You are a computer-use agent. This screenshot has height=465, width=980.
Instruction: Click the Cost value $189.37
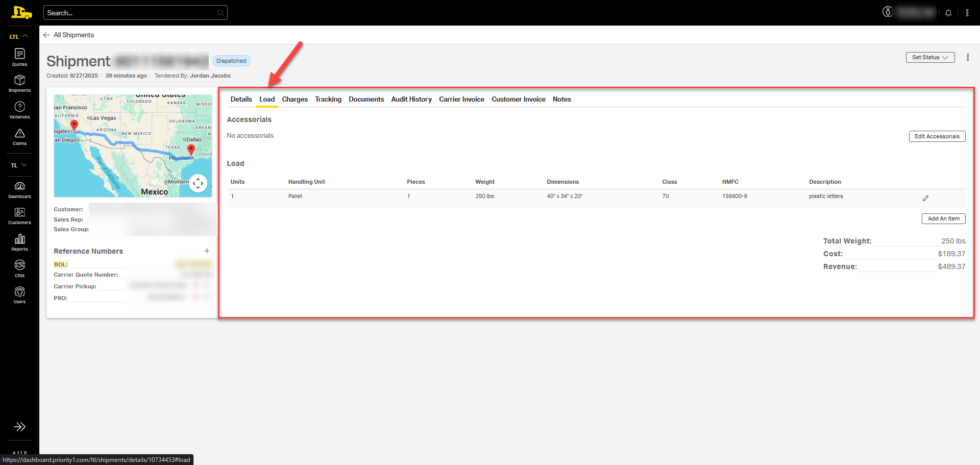[x=951, y=254]
